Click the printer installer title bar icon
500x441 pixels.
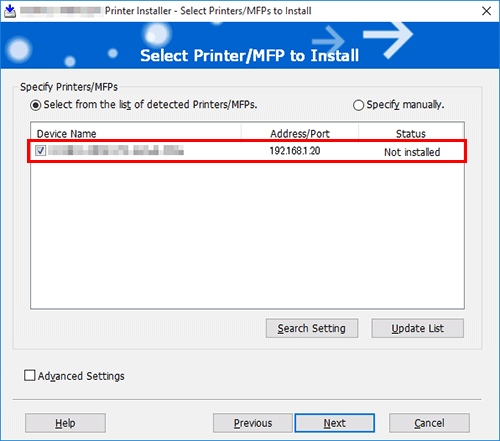coord(10,11)
